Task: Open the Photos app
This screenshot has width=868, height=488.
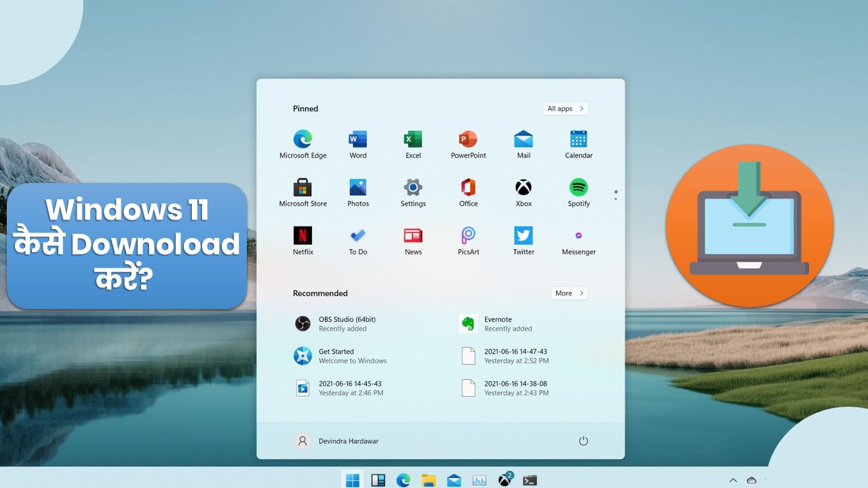Action: click(x=357, y=193)
